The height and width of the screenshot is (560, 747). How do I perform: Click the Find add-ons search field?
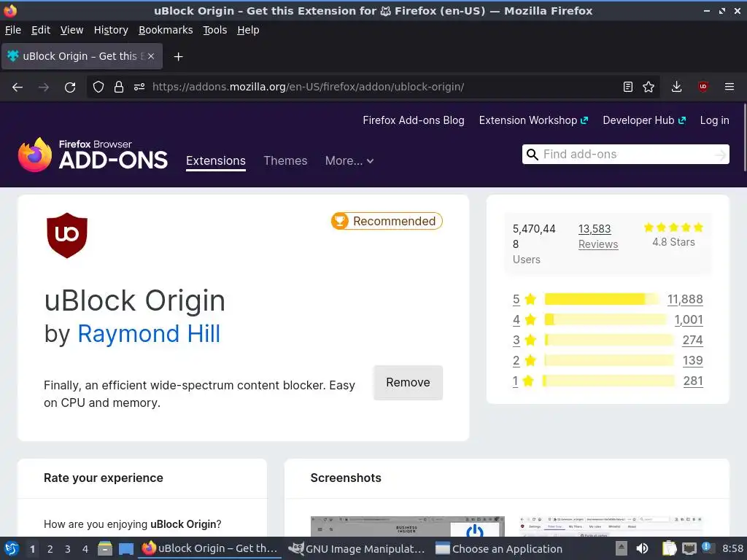[625, 155]
